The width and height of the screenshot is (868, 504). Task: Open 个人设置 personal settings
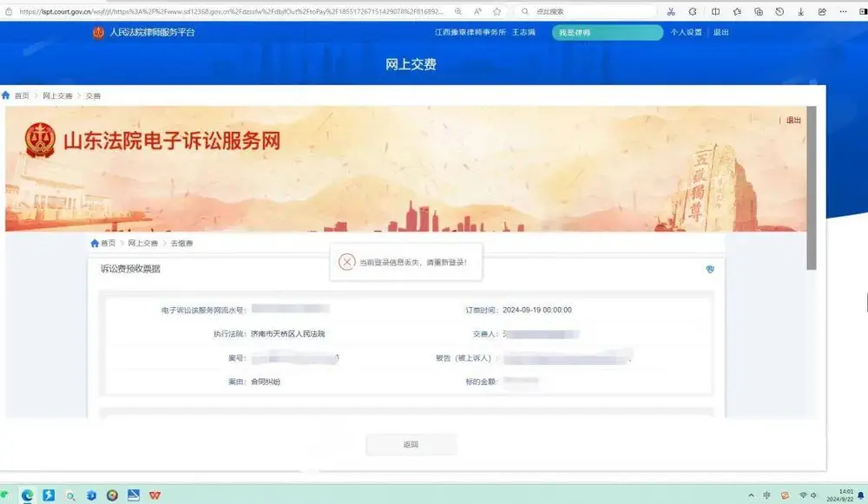pyautogui.click(x=686, y=32)
